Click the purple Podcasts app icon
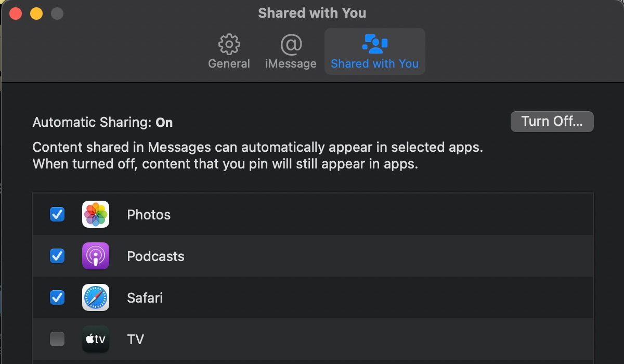Viewport: 624px width, 364px height. [96, 256]
